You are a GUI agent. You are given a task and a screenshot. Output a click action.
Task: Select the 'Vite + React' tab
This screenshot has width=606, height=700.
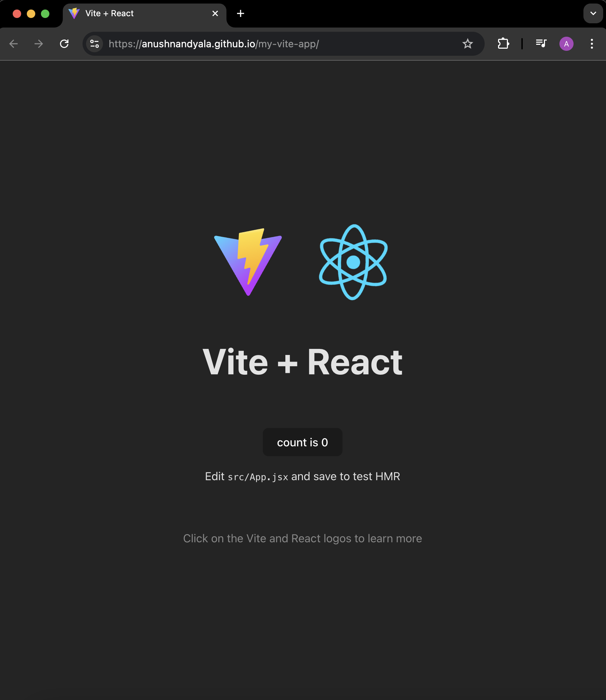pyautogui.click(x=144, y=14)
